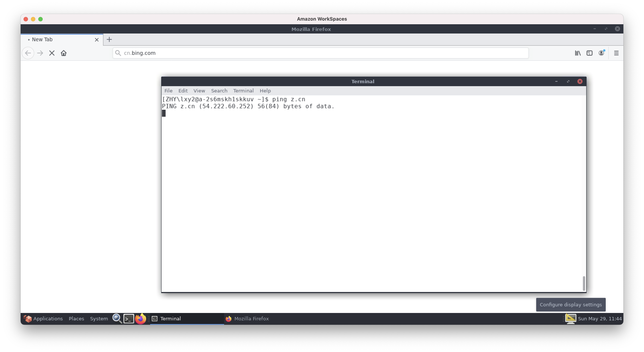Viewport: 644px width, 352px height.
Task: Stop page loading in Firefox
Action: [x=52, y=53]
